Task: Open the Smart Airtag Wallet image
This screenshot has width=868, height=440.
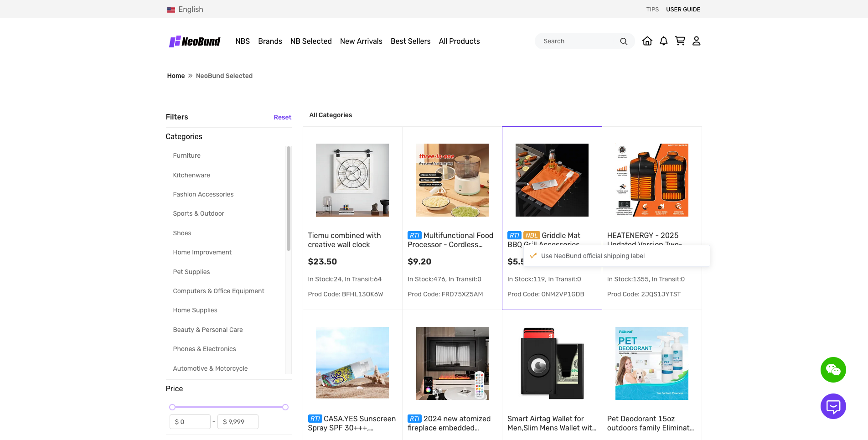Action: coord(552,363)
